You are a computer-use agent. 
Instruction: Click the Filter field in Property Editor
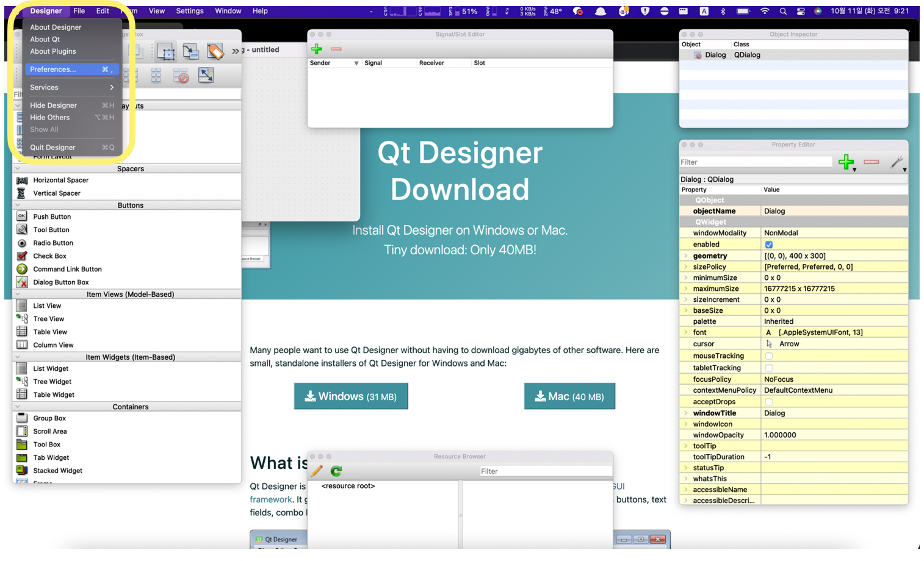(x=756, y=162)
